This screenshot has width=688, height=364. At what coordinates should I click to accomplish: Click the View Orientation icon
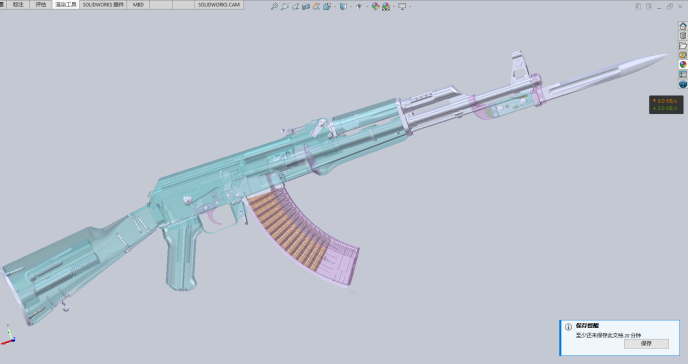327,7
